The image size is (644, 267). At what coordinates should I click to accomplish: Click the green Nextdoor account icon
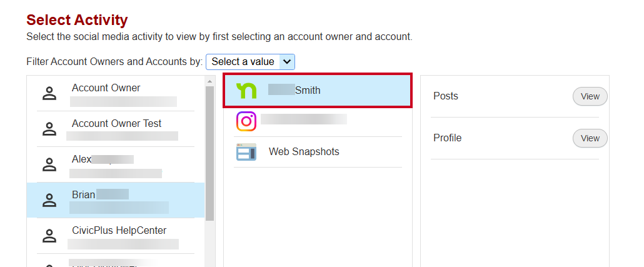[x=246, y=91]
